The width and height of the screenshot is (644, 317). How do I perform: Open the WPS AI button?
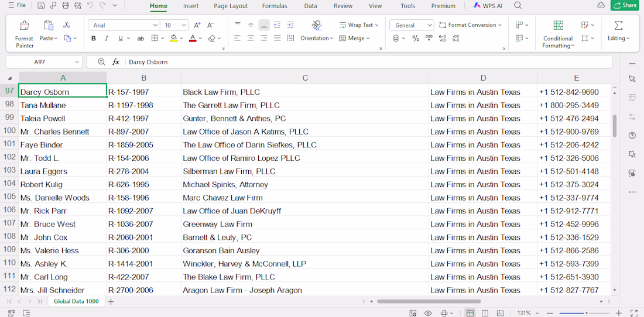pyautogui.click(x=488, y=6)
